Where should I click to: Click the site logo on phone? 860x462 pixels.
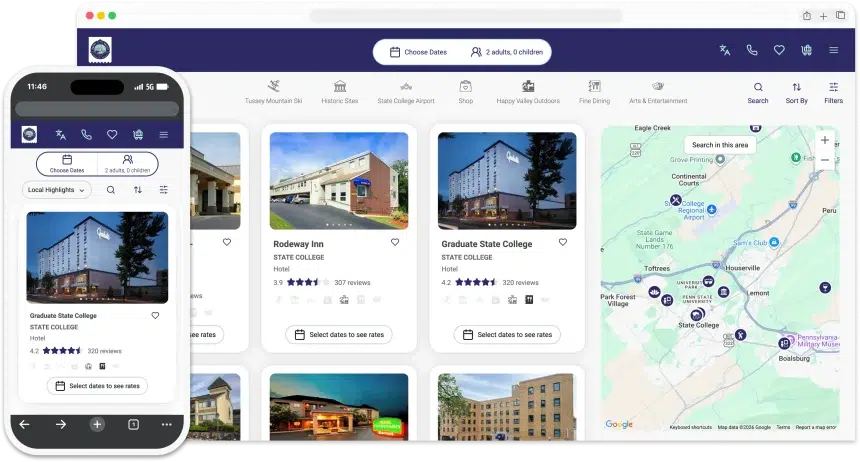[x=29, y=134]
